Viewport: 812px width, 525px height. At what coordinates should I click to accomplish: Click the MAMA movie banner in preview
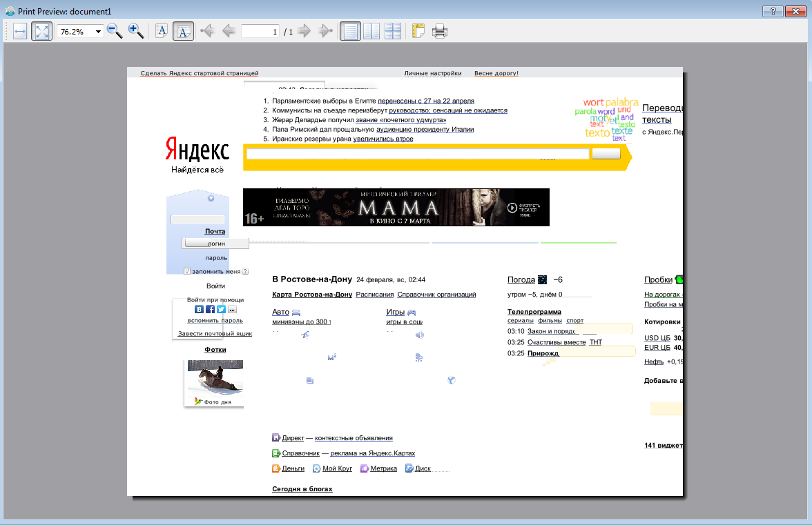coord(396,207)
